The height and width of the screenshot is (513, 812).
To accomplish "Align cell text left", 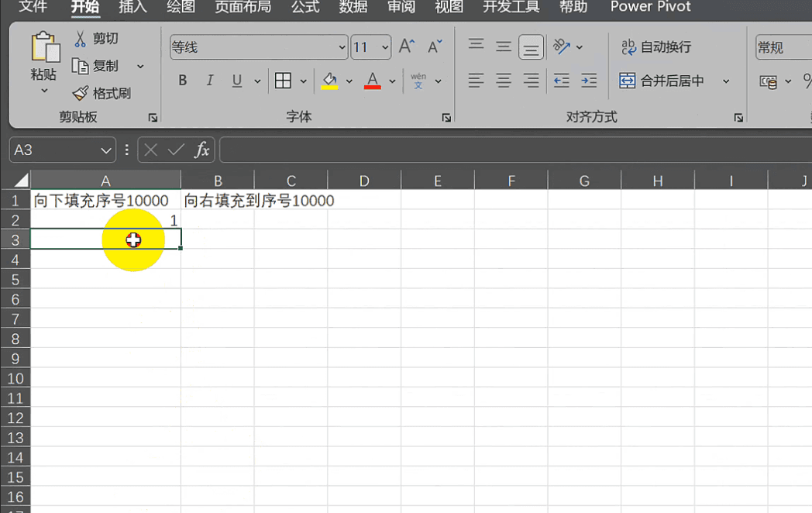I will coord(476,81).
